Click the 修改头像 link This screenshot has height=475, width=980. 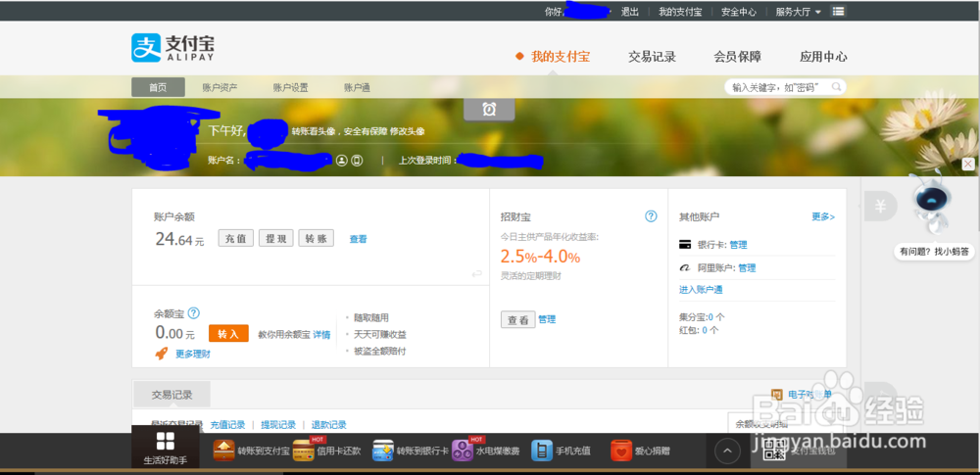coord(408,131)
